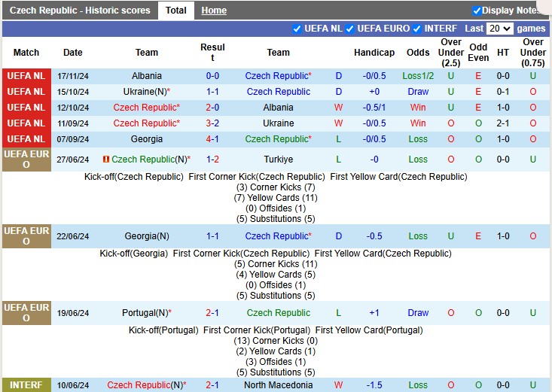Viewport: 552px width, 392px height.
Task: Open the North Macedonia team link
Action: click(x=278, y=385)
